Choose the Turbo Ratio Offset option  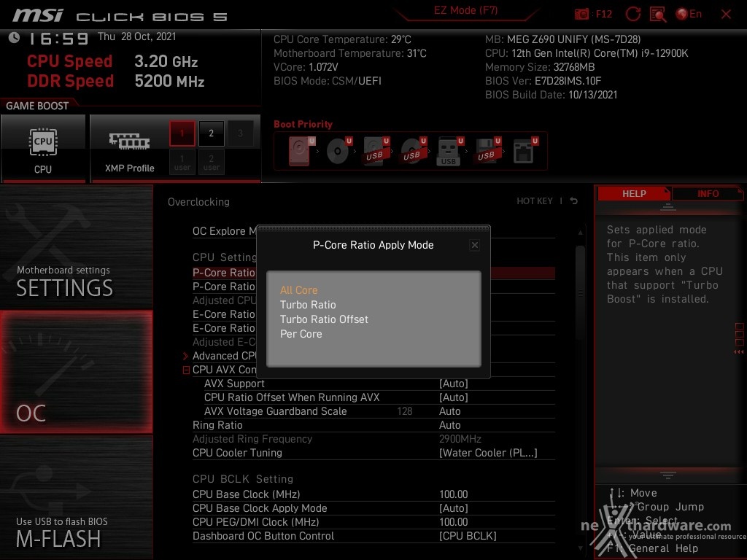pos(324,319)
